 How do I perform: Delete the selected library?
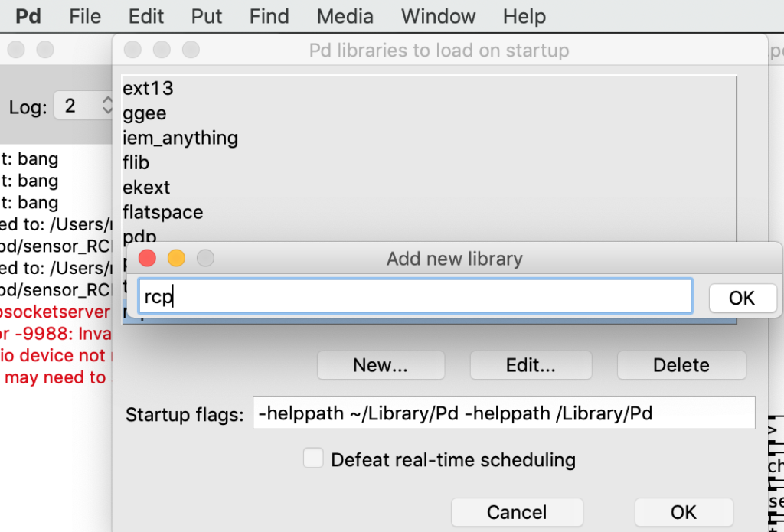(x=681, y=365)
